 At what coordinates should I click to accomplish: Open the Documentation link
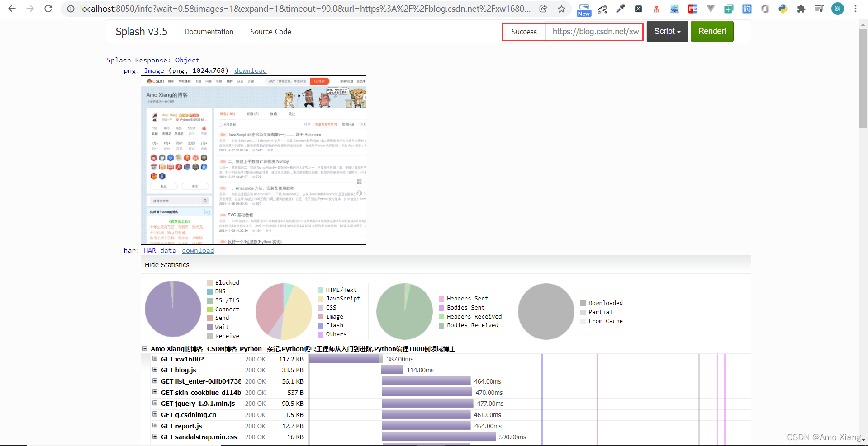pos(209,32)
